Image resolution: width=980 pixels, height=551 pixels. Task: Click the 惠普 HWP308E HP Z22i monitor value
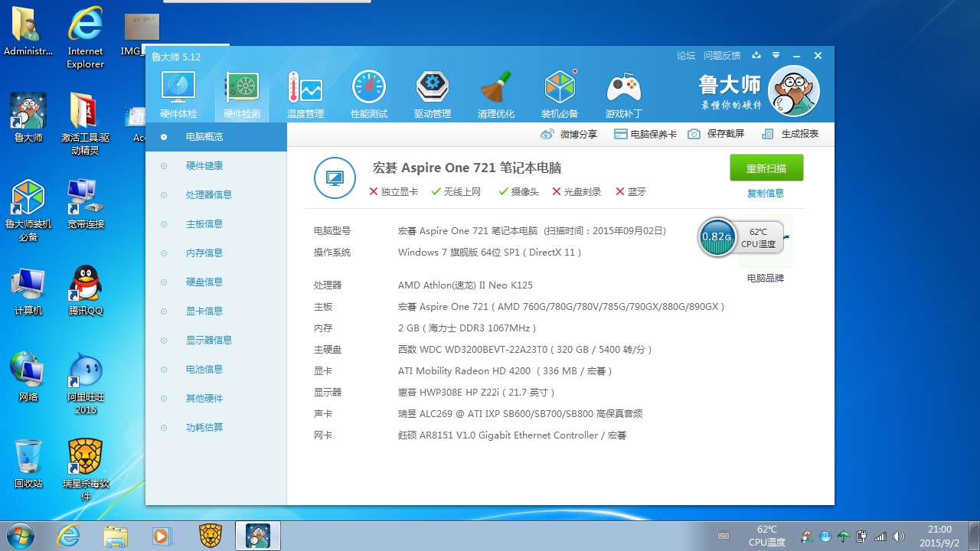tap(476, 393)
